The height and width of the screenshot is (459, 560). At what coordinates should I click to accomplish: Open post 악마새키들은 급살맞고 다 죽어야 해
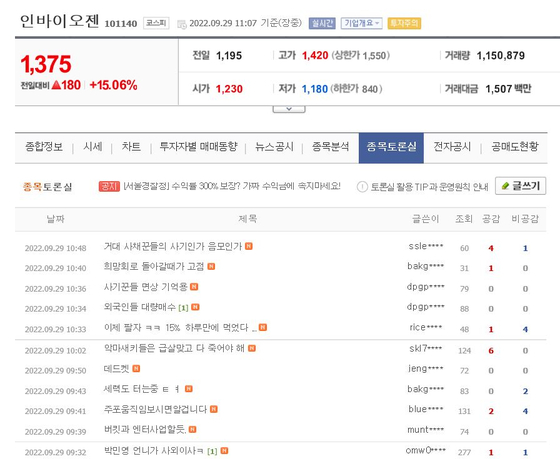click(x=174, y=348)
